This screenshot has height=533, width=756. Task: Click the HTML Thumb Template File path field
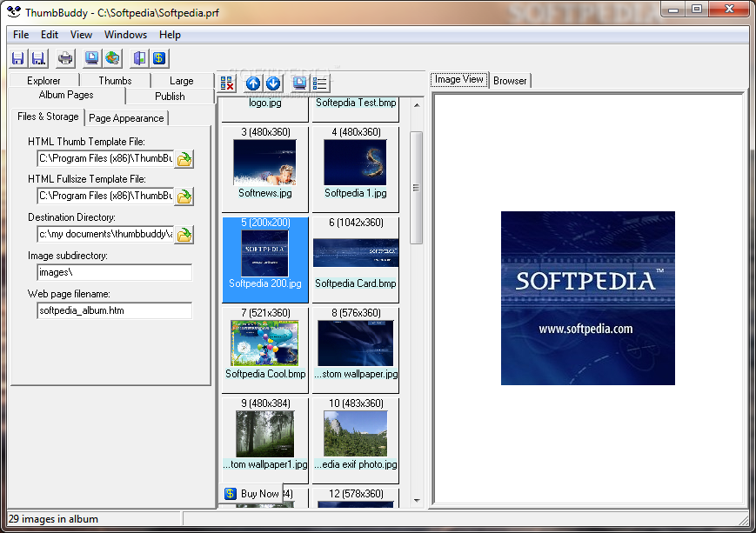(x=105, y=158)
